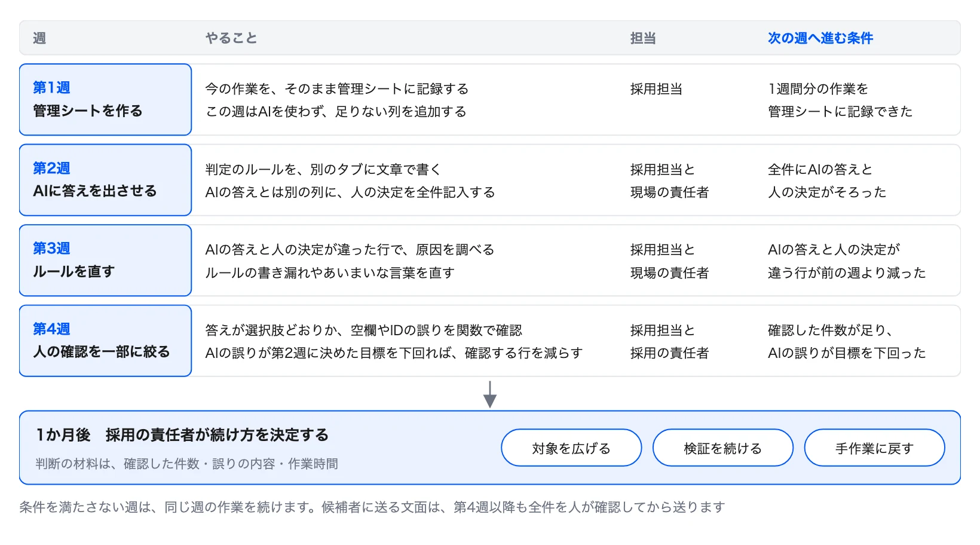Click 全件にAIの答えと condition text
980x545 pixels.
pos(820,170)
